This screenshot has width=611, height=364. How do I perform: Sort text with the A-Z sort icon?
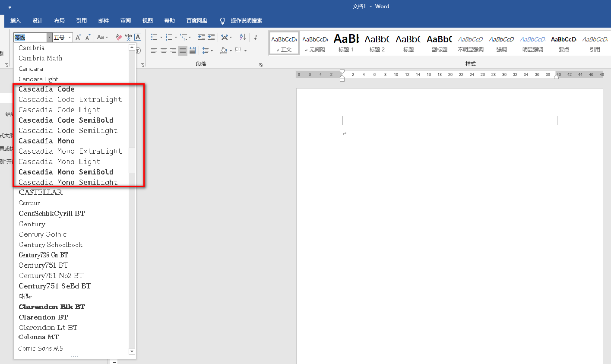pos(243,37)
